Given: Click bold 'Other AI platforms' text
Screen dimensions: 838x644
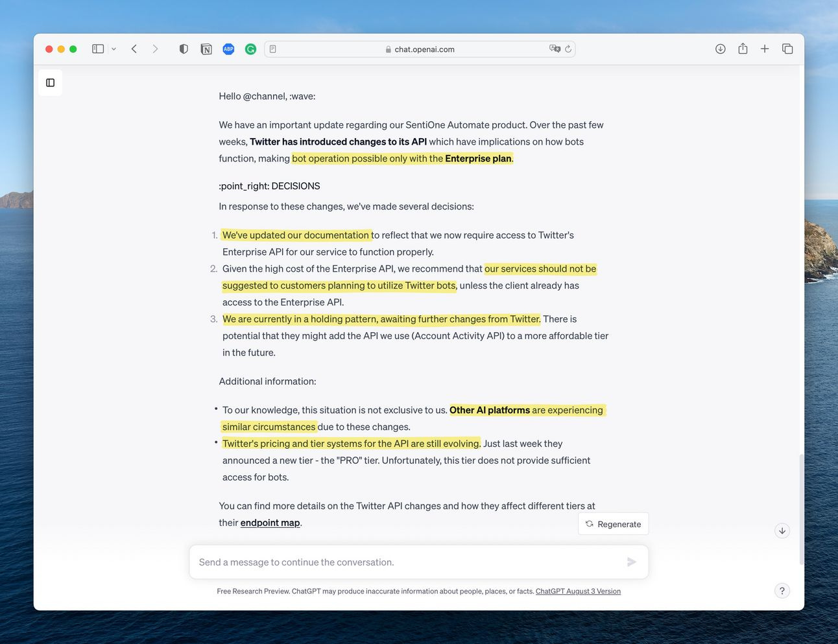Looking at the screenshot, I should (x=490, y=410).
